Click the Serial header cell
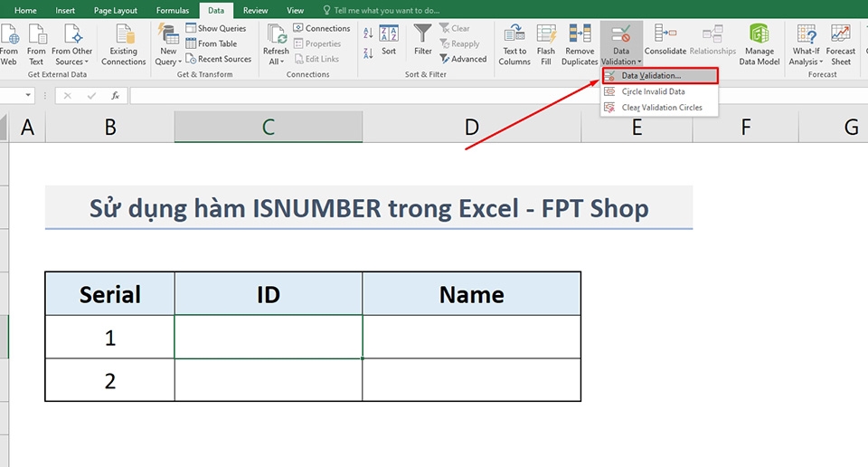 [x=110, y=293]
